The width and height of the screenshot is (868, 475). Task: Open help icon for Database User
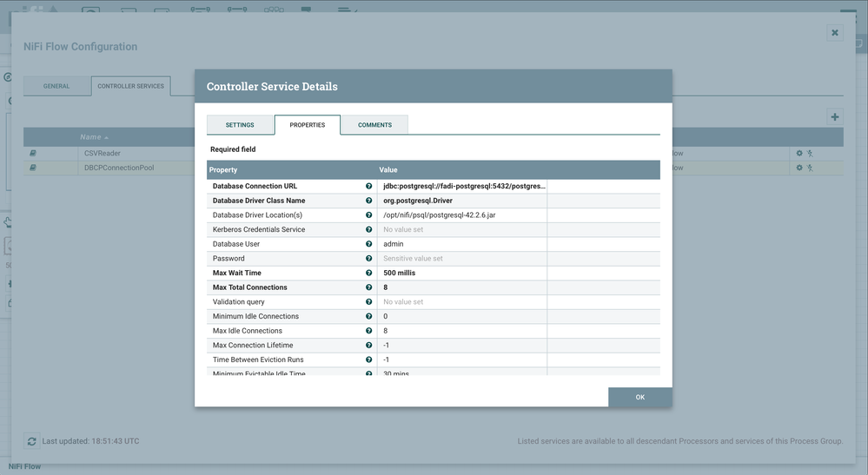point(368,244)
